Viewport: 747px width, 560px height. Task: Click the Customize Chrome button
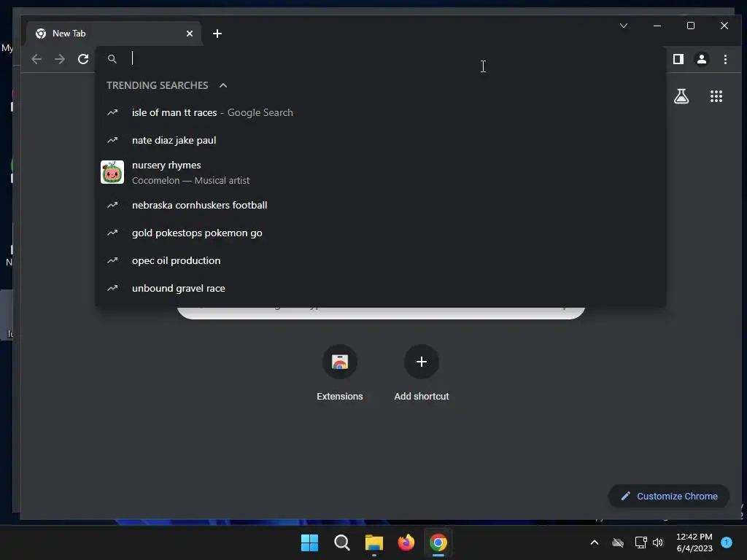click(669, 496)
